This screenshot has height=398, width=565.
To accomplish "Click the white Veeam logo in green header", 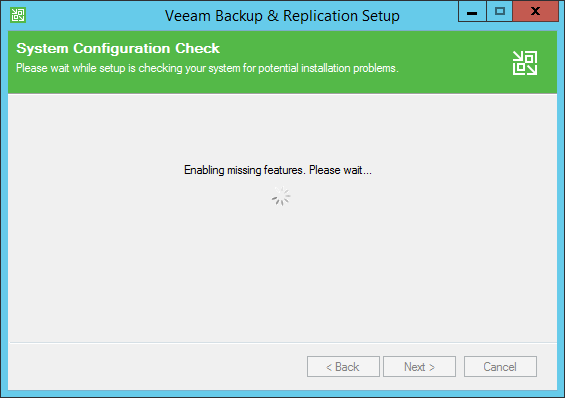I will tap(525, 63).
